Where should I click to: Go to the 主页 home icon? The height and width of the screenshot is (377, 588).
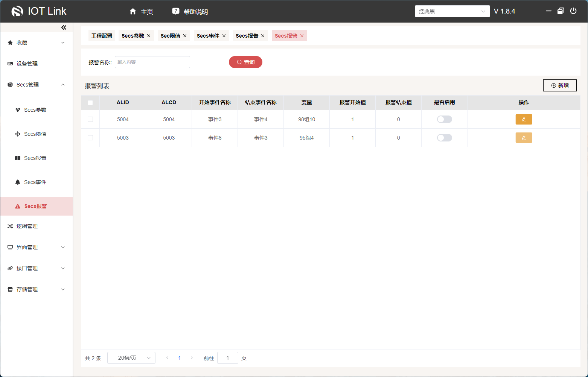point(133,12)
